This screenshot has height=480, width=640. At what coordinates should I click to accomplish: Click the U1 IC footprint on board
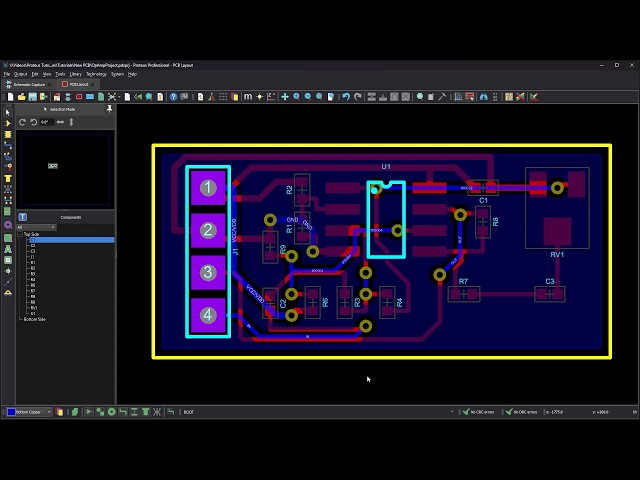(x=386, y=220)
